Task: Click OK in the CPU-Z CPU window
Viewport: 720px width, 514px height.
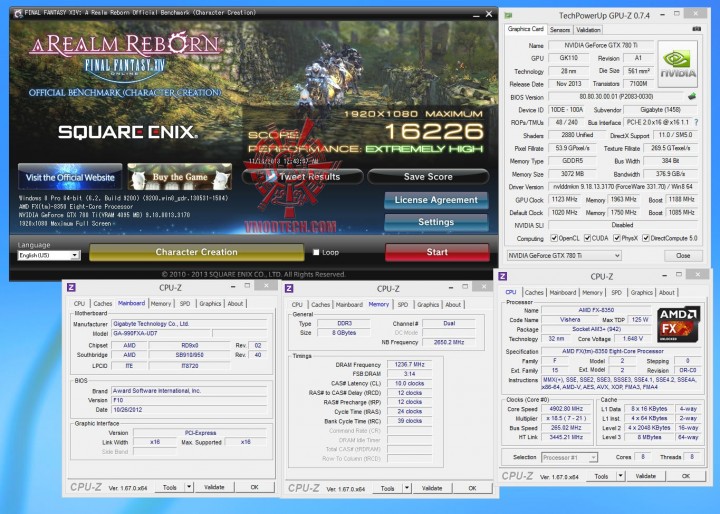Action: pos(686,476)
